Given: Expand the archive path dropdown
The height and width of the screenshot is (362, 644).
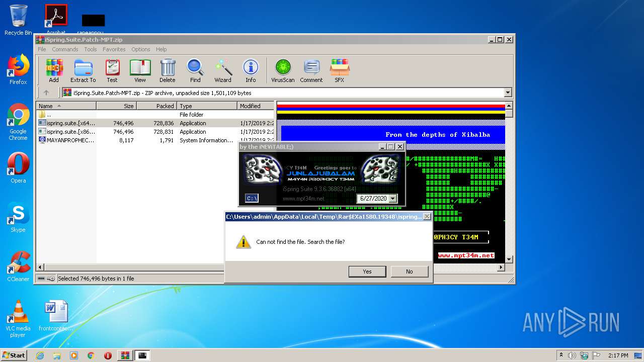Looking at the screenshot, I should click(x=508, y=93).
